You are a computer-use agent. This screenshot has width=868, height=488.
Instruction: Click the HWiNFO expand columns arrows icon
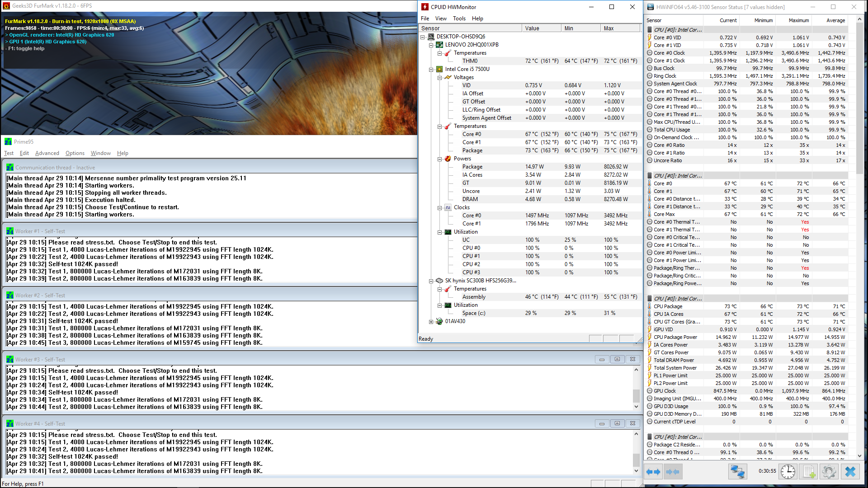click(653, 472)
